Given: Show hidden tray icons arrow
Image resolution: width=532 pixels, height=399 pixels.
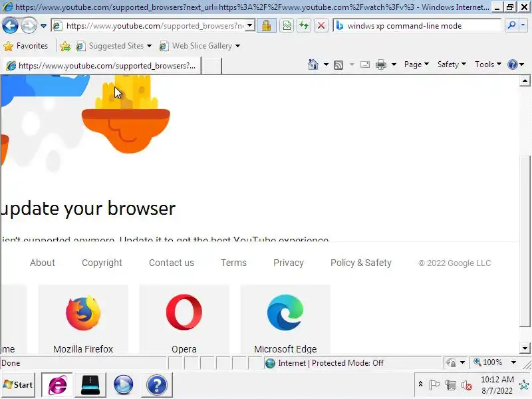Looking at the screenshot, I should point(420,384).
